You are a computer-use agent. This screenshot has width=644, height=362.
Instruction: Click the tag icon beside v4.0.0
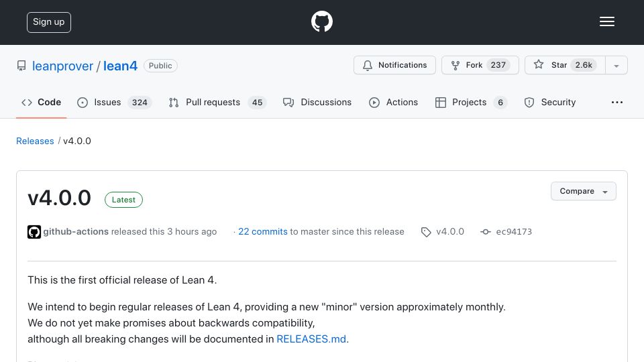tap(426, 233)
